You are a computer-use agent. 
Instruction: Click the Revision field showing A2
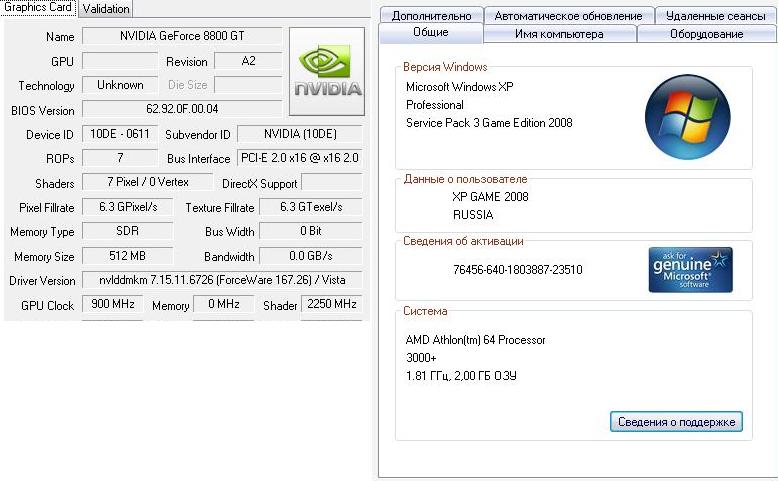tap(248, 61)
